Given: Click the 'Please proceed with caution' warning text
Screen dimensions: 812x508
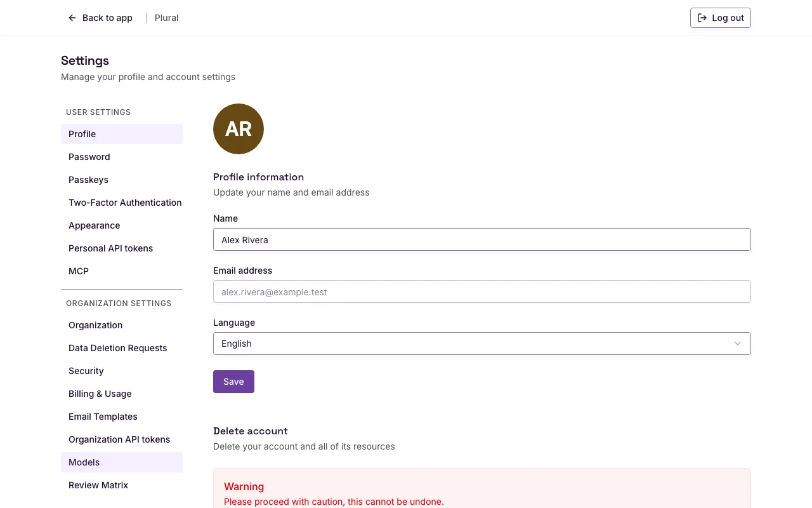Looking at the screenshot, I should (334, 502).
